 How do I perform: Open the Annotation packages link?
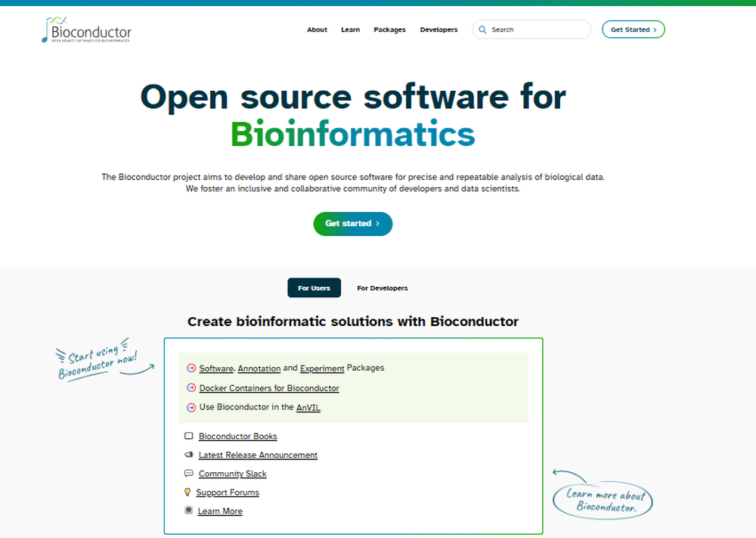pyautogui.click(x=259, y=369)
